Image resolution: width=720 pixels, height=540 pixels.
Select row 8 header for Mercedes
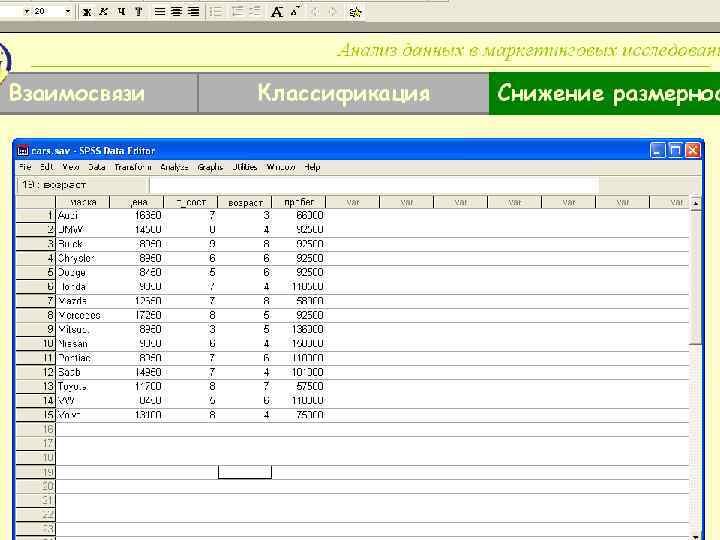pyautogui.click(x=36, y=315)
